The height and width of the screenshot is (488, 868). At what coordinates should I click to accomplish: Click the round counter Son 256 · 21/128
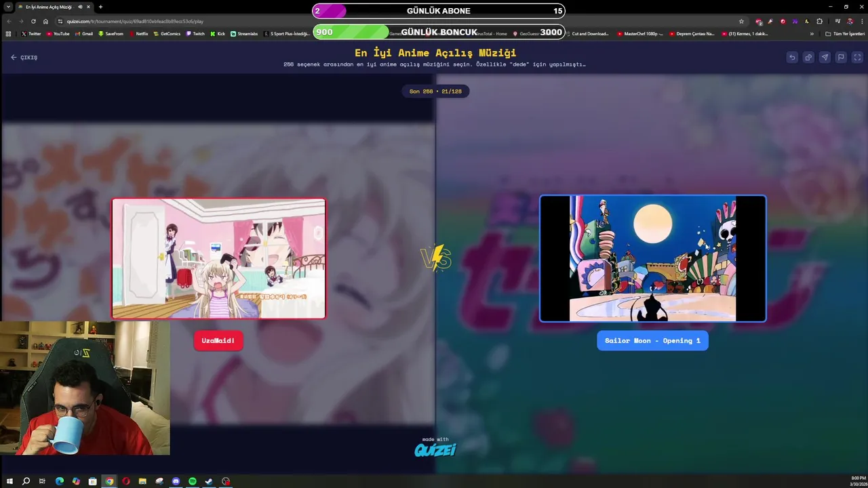[435, 91]
